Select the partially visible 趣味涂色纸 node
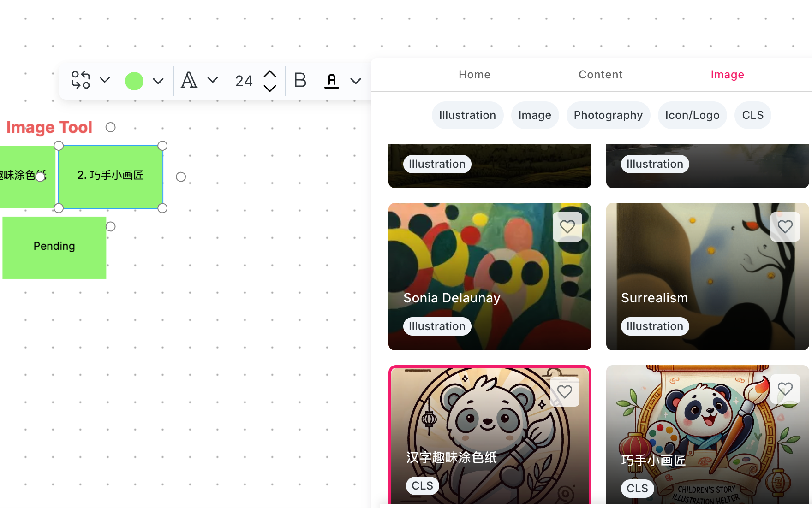This screenshot has width=812, height=508. 27,177
